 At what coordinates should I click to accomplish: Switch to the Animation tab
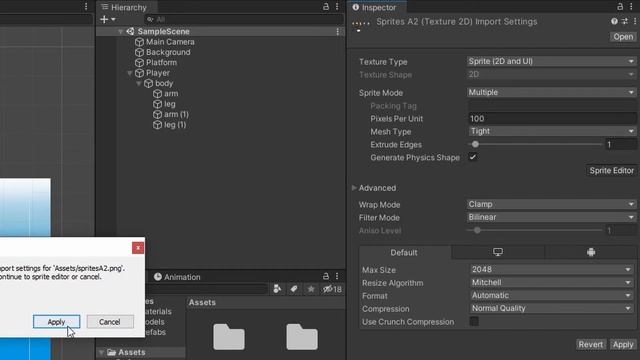click(x=178, y=277)
